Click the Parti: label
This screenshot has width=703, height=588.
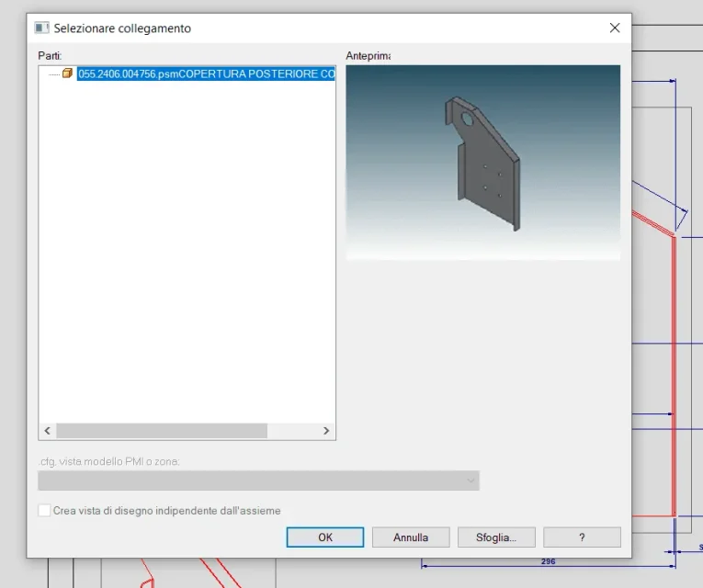click(x=50, y=56)
